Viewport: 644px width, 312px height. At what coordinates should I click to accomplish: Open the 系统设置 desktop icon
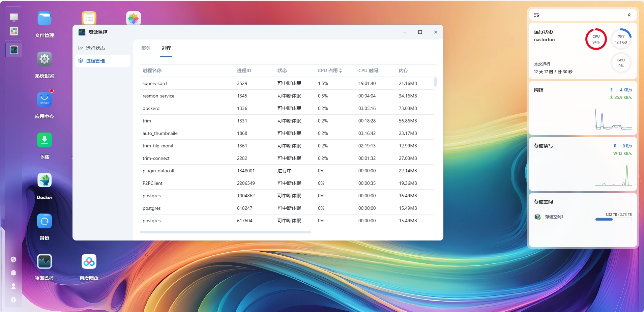point(45,59)
